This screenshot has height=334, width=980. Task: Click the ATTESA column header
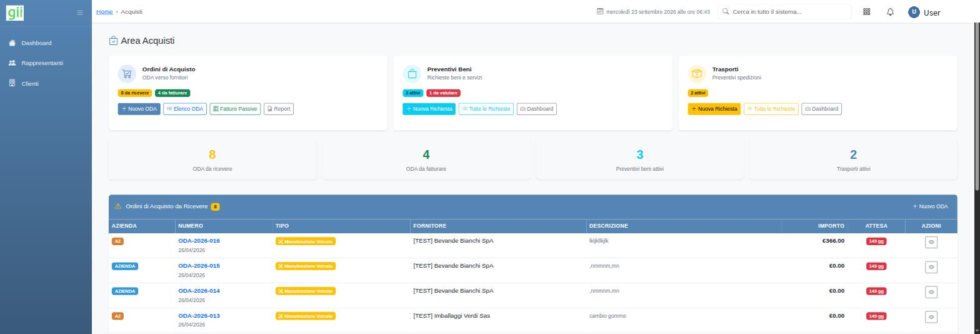(876, 226)
